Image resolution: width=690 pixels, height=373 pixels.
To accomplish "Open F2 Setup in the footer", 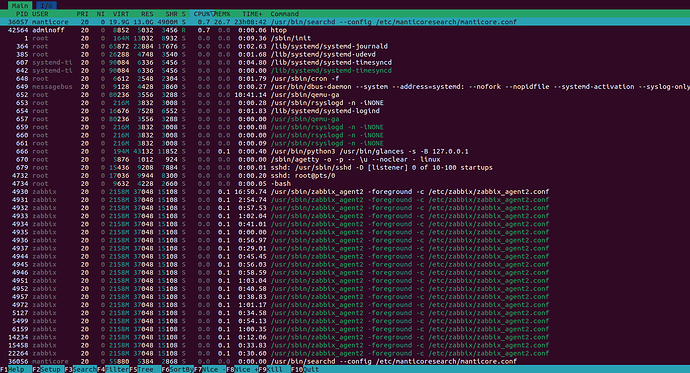I will pos(48,369).
